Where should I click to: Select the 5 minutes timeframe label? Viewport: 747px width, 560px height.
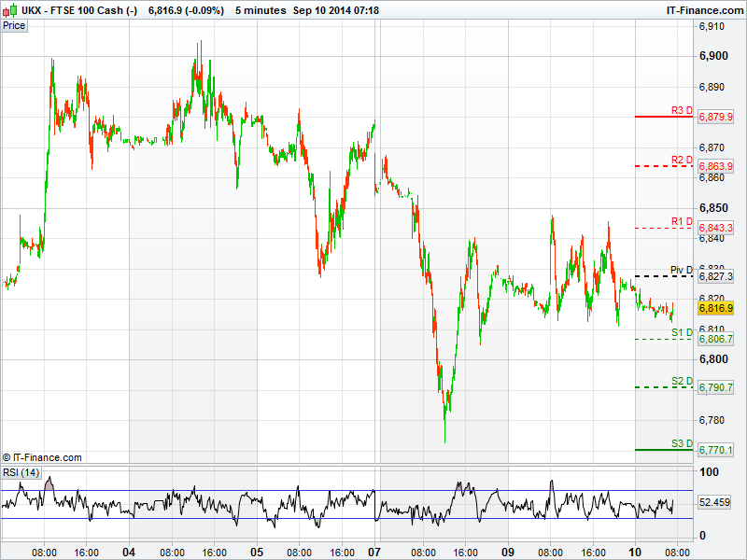coord(260,9)
